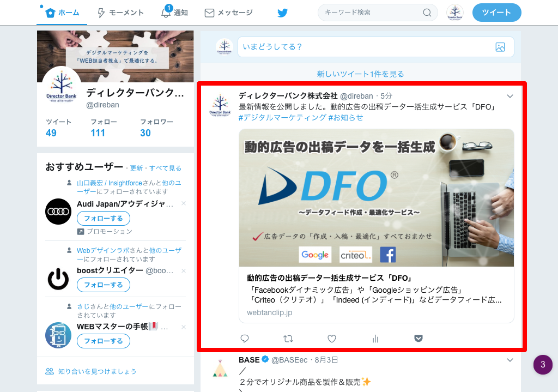Click the blue ツイート button
Image resolution: width=558 pixels, height=392 pixels.
coord(496,13)
